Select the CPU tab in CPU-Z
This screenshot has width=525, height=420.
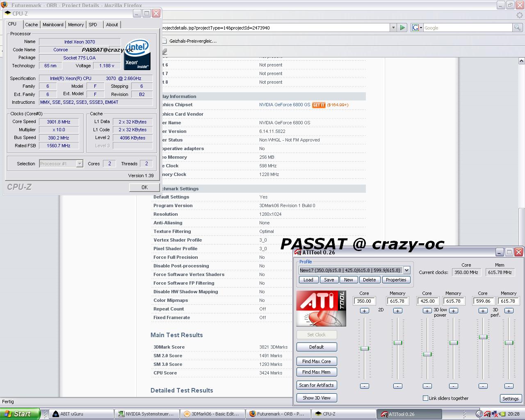[12, 24]
